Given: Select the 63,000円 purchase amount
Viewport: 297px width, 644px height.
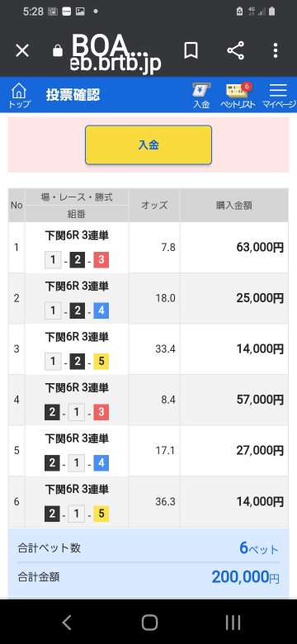Looking at the screenshot, I should tap(260, 247).
